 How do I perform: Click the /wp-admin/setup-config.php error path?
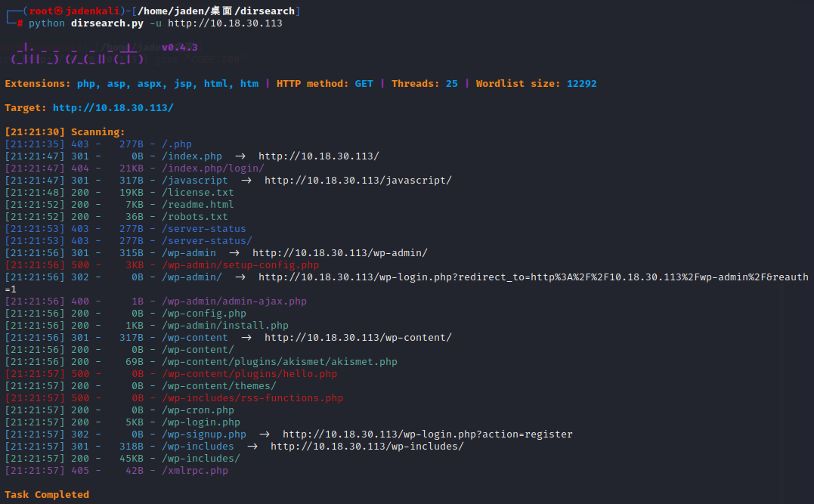click(240, 265)
